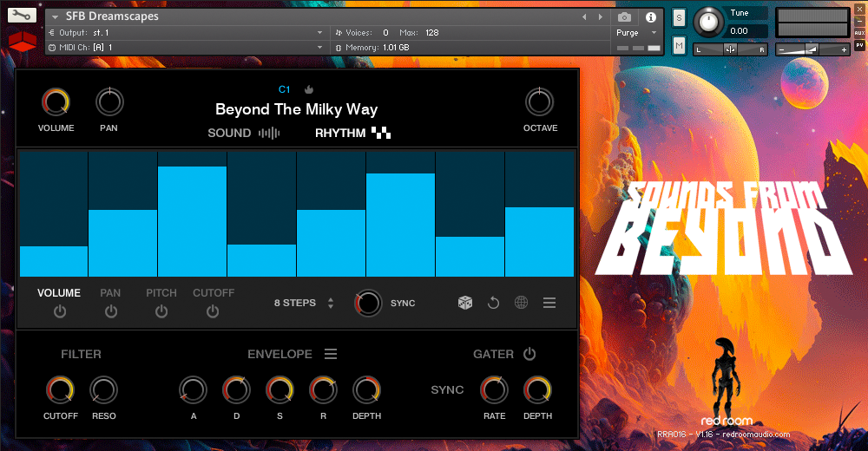Go to previous instrument arrow

coord(584,17)
